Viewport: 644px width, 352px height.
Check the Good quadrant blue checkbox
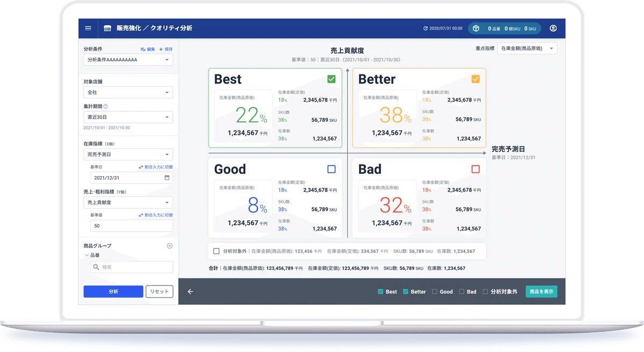point(331,169)
